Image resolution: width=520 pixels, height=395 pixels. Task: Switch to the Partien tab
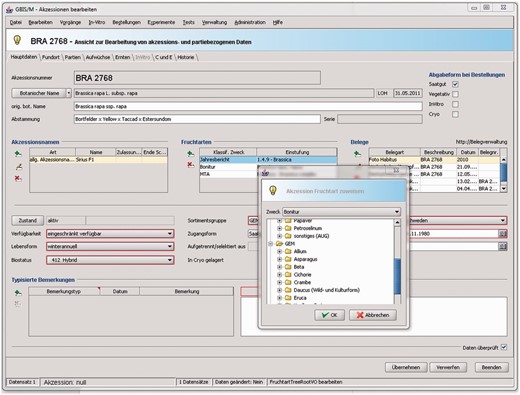coord(73,57)
